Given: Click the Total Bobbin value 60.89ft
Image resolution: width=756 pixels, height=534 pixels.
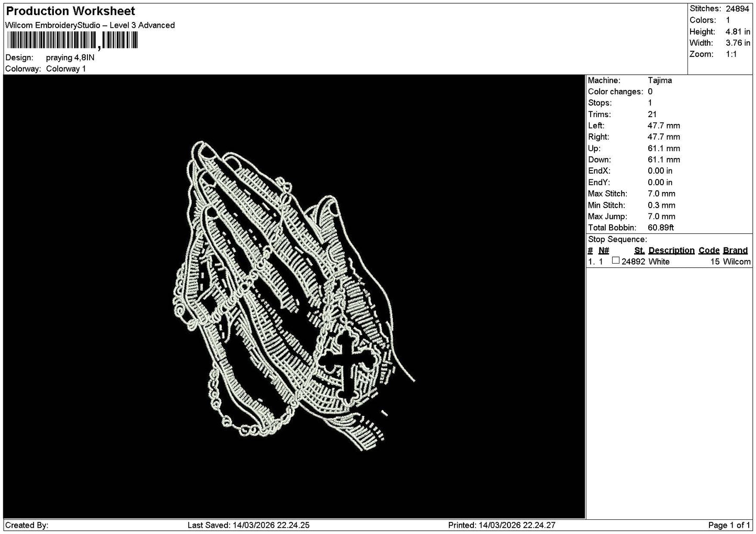Looking at the screenshot, I should [661, 228].
